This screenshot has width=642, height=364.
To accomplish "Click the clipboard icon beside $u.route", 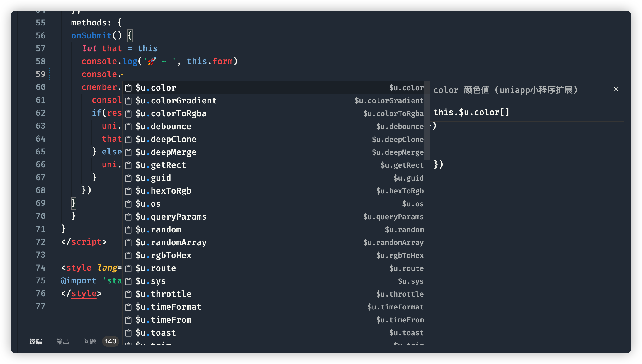I will (128, 268).
